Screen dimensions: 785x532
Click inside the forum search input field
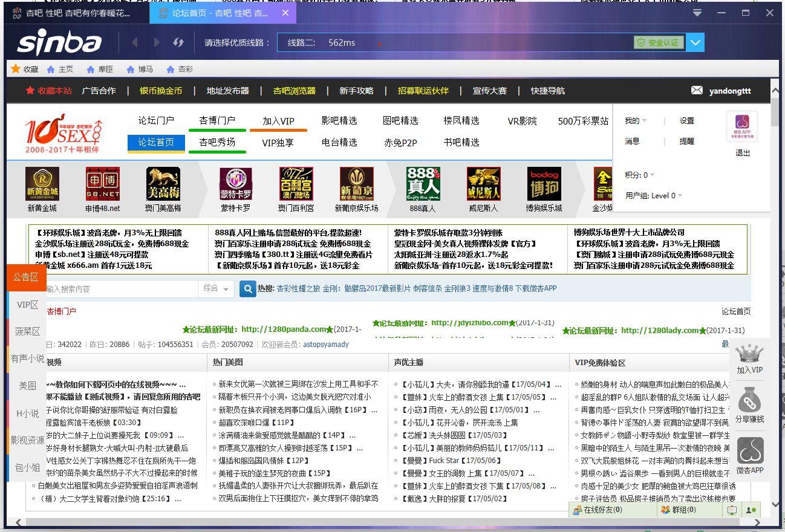pos(121,289)
